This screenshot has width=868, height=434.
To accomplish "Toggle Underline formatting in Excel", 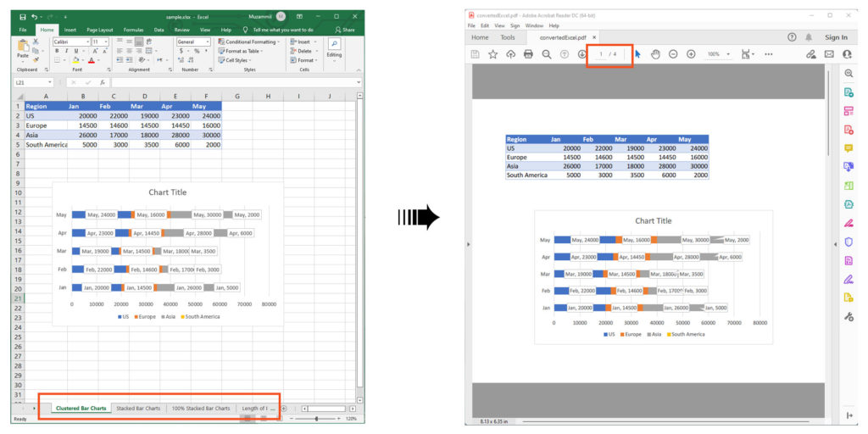I will click(x=74, y=51).
